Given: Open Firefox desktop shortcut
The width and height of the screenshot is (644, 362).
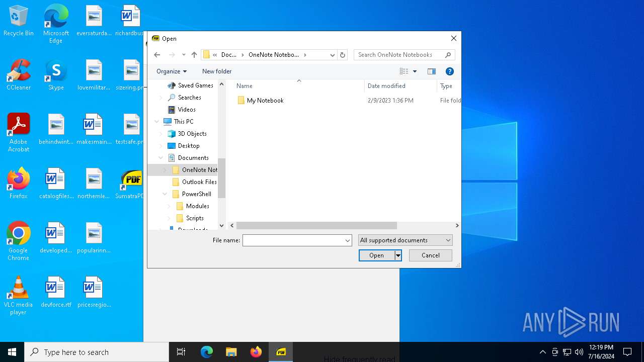Looking at the screenshot, I should point(19,184).
